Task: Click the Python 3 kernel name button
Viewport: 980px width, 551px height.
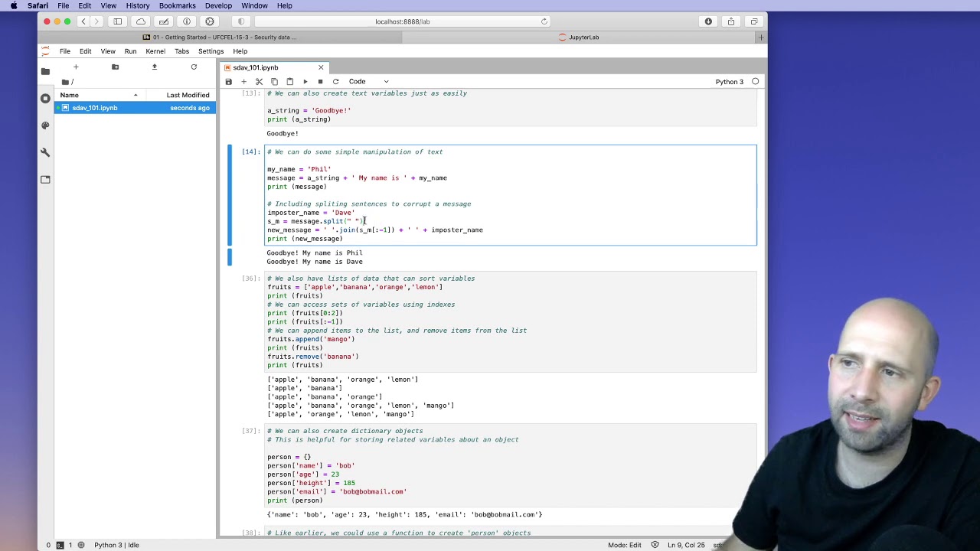Action: click(x=729, y=81)
